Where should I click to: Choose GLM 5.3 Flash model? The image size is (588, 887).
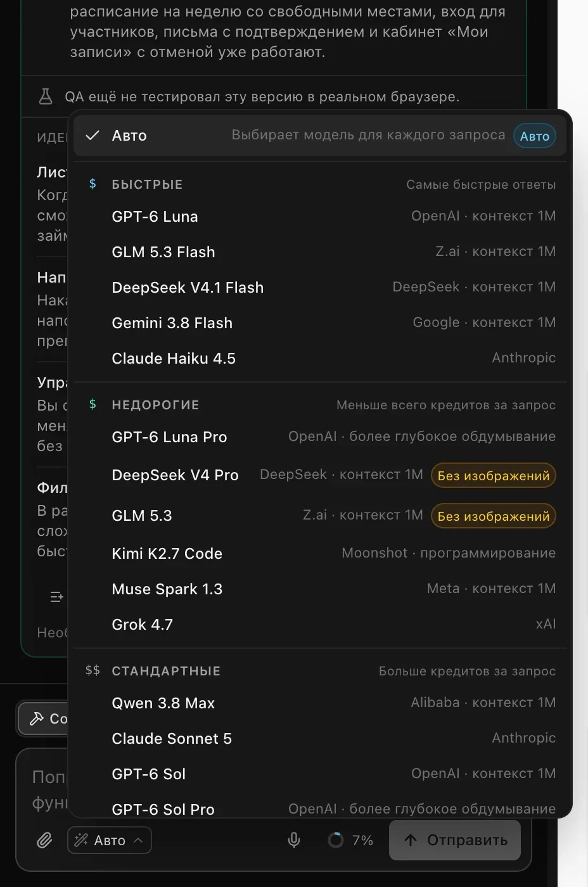(320, 252)
